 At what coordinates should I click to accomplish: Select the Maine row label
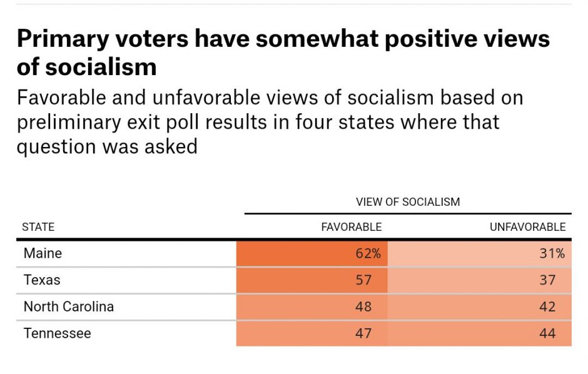tap(43, 253)
